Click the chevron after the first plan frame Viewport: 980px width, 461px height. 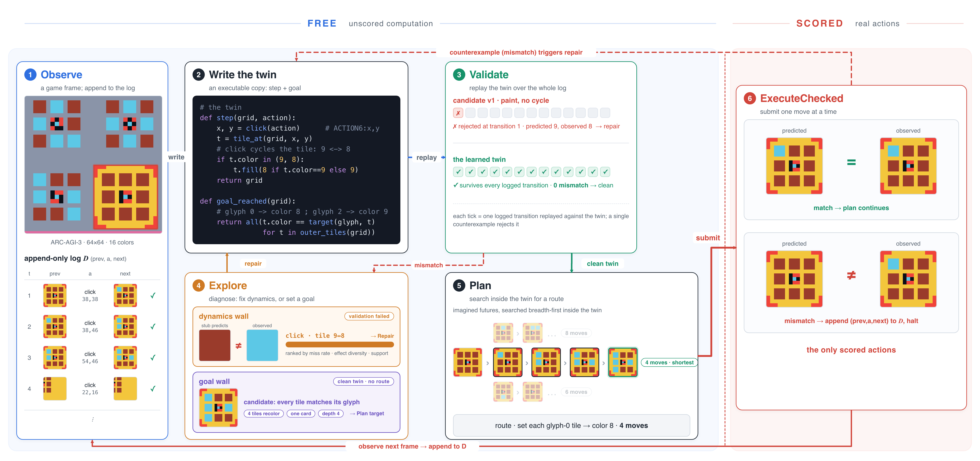[x=487, y=363]
